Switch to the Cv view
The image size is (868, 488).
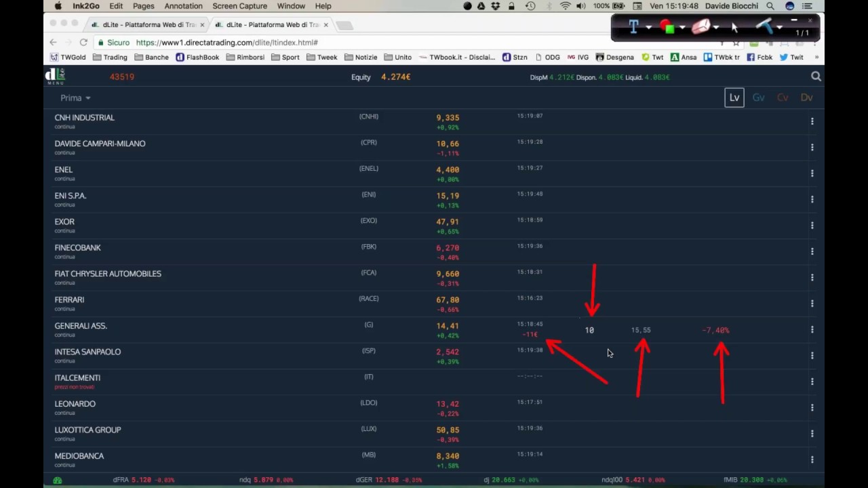coord(783,98)
